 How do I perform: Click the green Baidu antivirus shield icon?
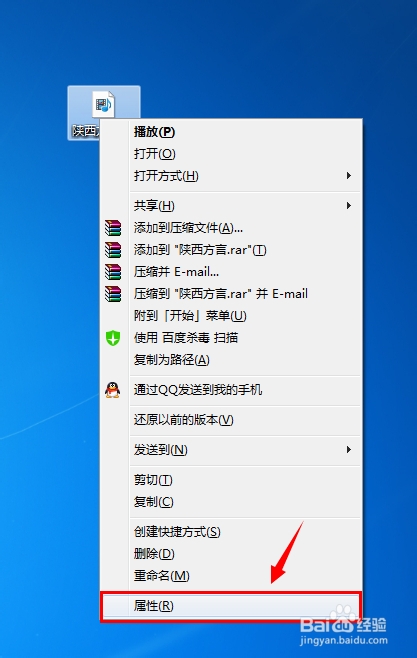[113, 338]
